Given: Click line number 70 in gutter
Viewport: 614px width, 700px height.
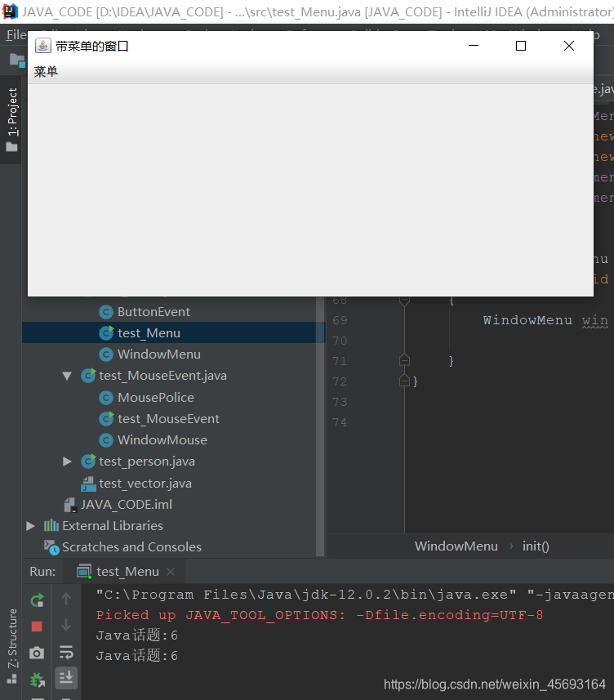Looking at the screenshot, I should [x=340, y=341].
